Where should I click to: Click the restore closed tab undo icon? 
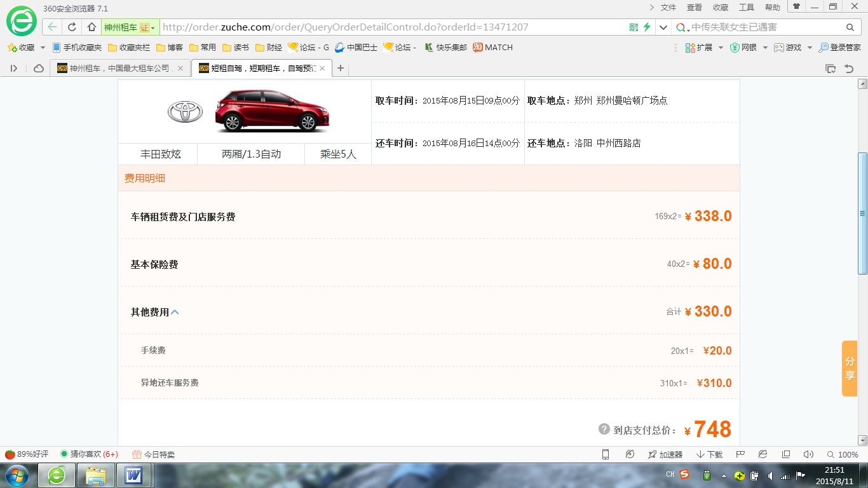tap(848, 68)
